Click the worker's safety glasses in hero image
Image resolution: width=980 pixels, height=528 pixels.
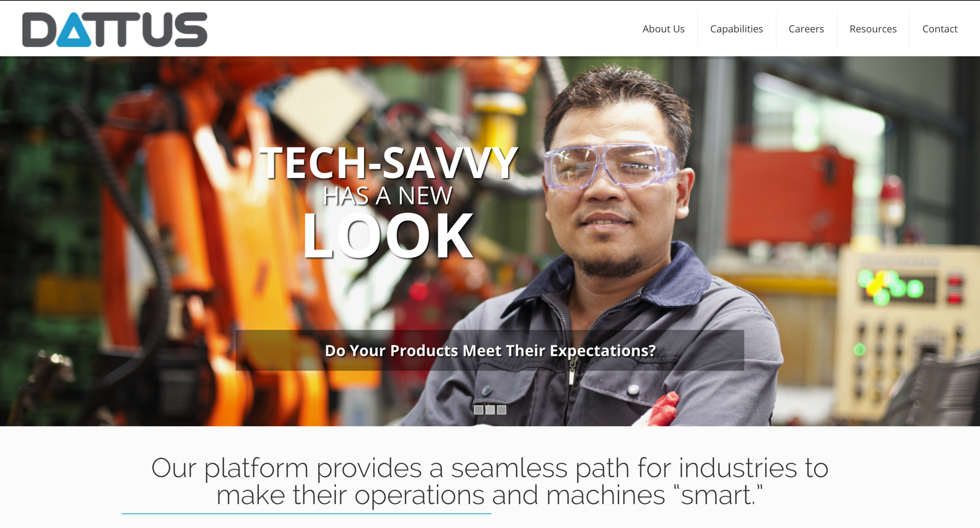(610, 166)
